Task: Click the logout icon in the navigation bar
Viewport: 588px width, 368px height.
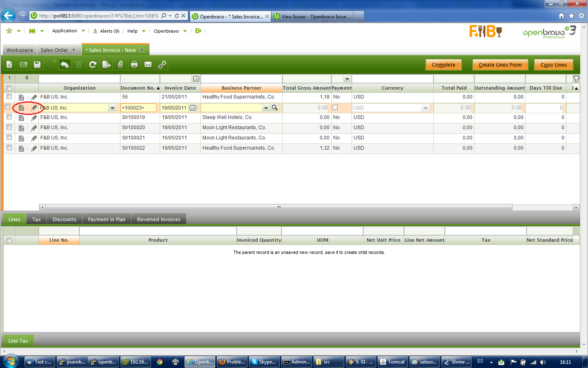Action: click(198, 31)
